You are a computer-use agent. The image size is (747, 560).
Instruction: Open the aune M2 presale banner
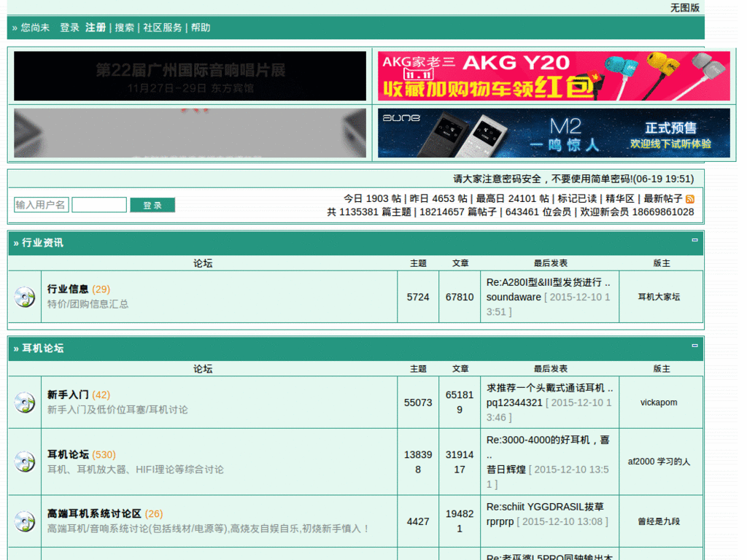pyautogui.click(x=554, y=133)
